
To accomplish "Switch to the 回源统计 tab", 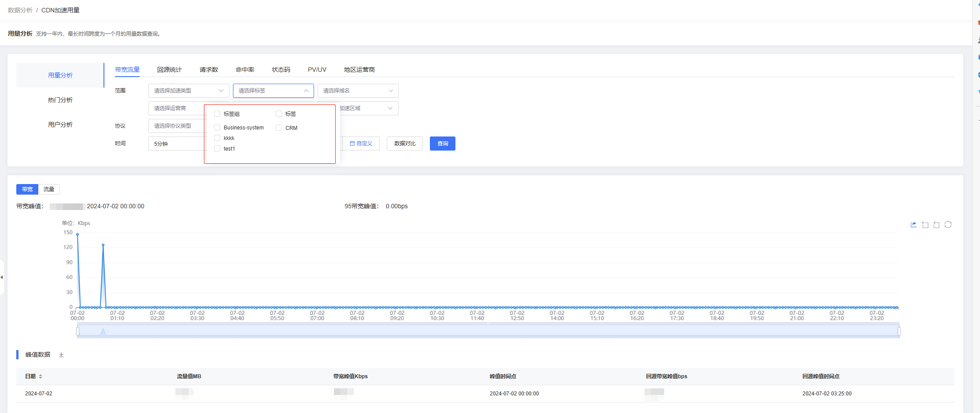I will pyautogui.click(x=170, y=70).
